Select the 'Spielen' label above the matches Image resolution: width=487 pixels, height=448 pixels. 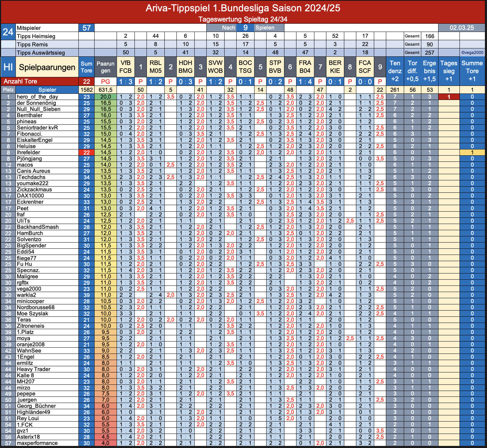pyautogui.click(x=265, y=28)
